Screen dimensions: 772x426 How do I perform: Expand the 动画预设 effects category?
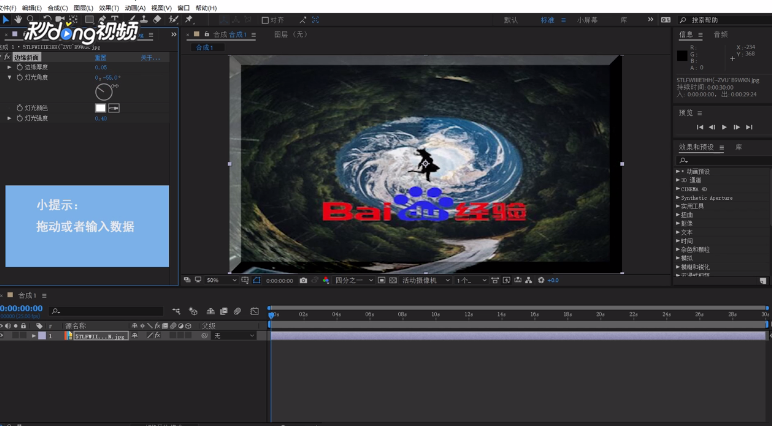click(678, 171)
